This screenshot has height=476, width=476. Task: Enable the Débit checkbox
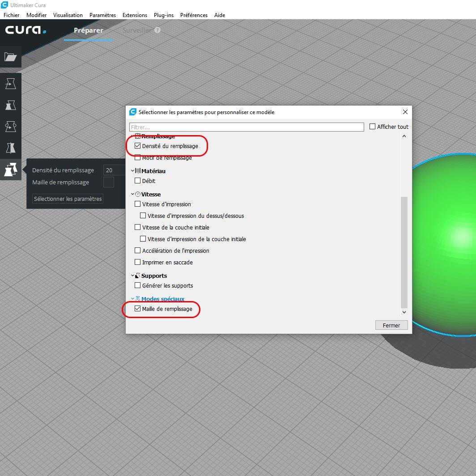137,181
